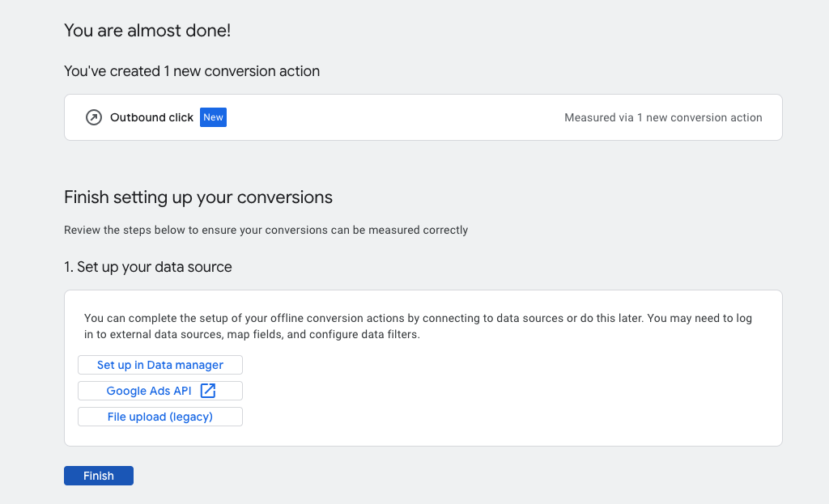Click the Outbound click arrow icon
Image resolution: width=829 pixels, height=504 pixels.
pos(94,117)
